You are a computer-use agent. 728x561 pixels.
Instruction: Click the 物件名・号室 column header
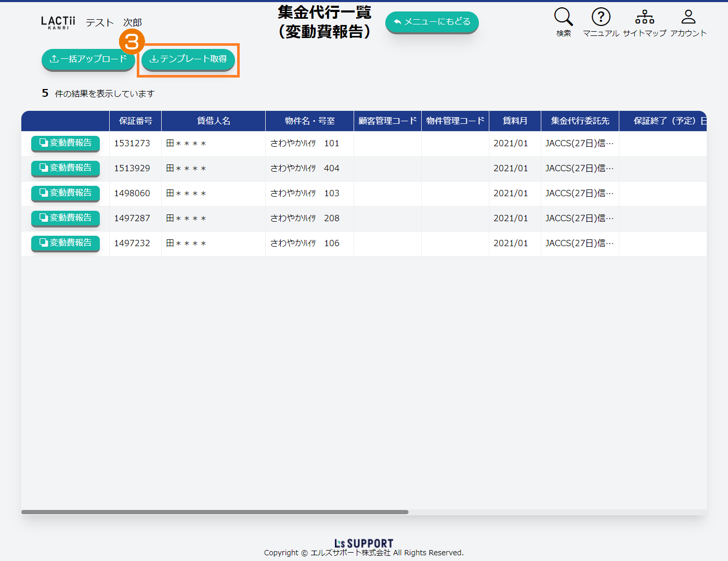(309, 121)
